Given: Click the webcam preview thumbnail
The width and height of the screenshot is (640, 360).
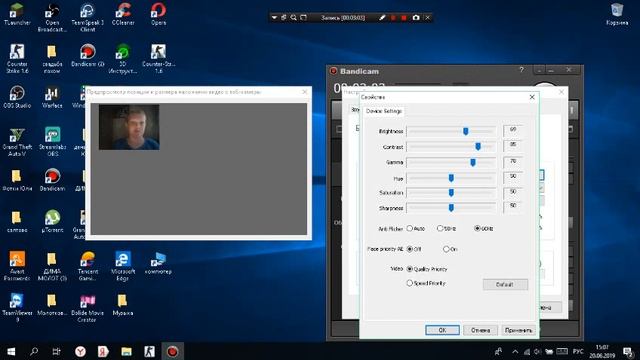Looking at the screenshot, I should pos(129,127).
